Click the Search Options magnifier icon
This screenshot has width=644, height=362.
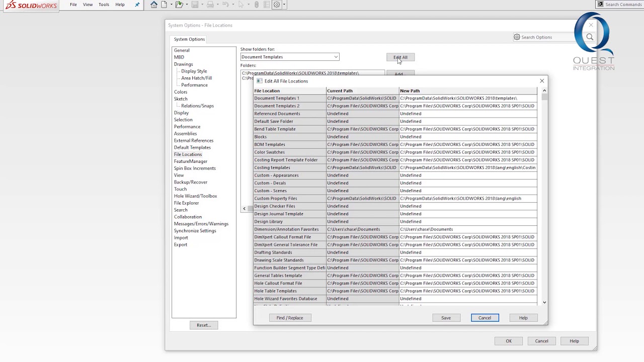(590, 37)
